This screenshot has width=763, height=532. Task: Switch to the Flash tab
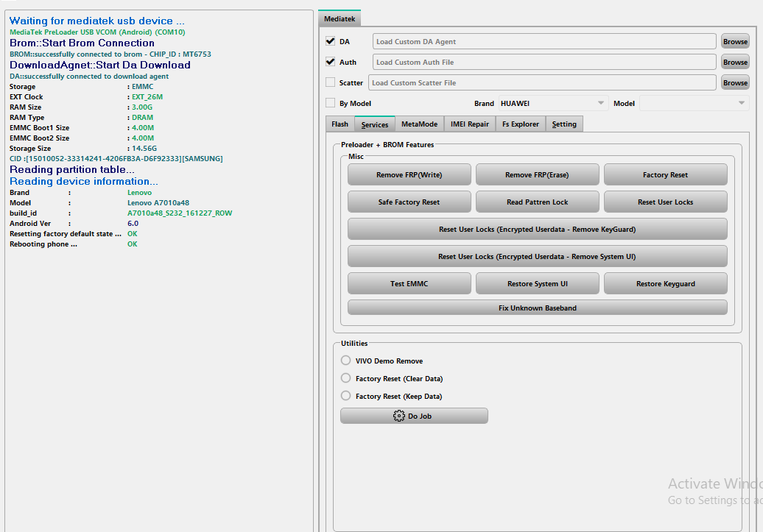click(340, 124)
